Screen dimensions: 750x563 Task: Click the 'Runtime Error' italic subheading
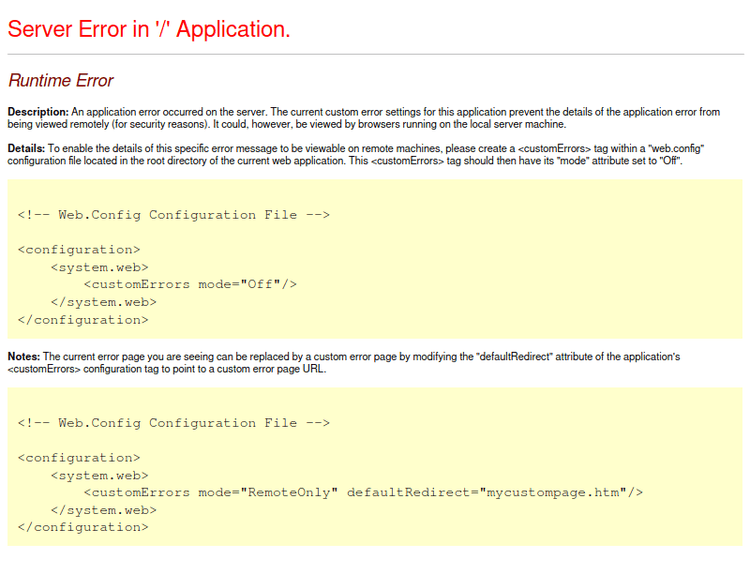coord(61,81)
